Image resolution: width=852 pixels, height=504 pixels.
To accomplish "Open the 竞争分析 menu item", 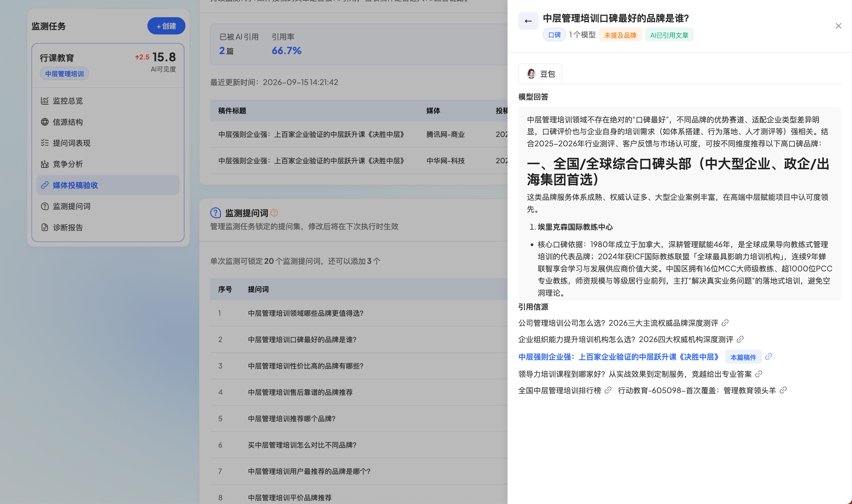I will [108, 164].
